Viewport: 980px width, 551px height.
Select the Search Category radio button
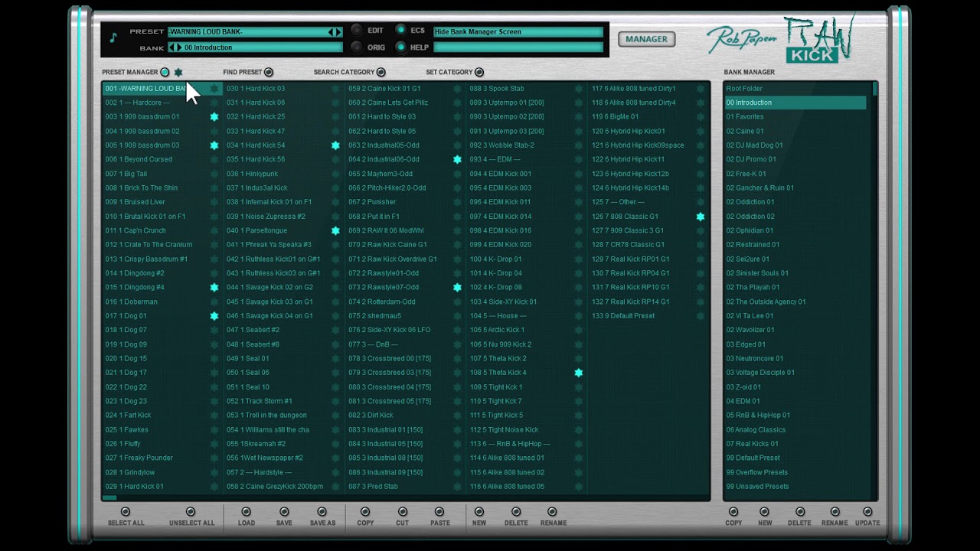[x=381, y=72]
